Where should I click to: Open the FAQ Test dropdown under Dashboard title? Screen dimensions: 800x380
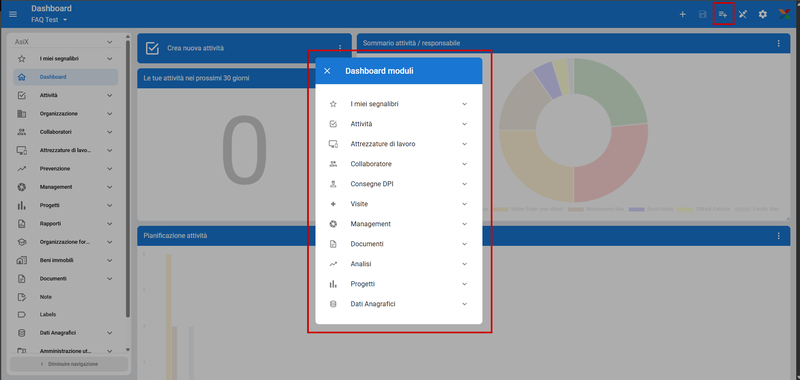pyautogui.click(x=49, y=20)
